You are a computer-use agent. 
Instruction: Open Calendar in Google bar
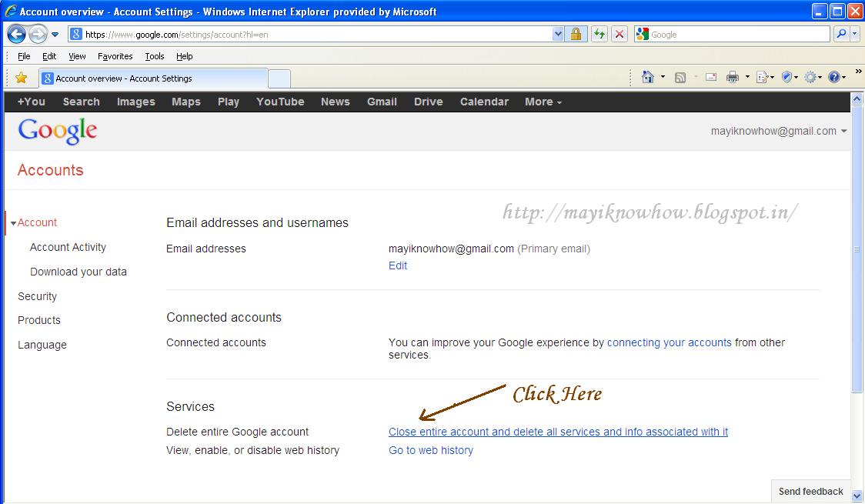tap(484, 102)
